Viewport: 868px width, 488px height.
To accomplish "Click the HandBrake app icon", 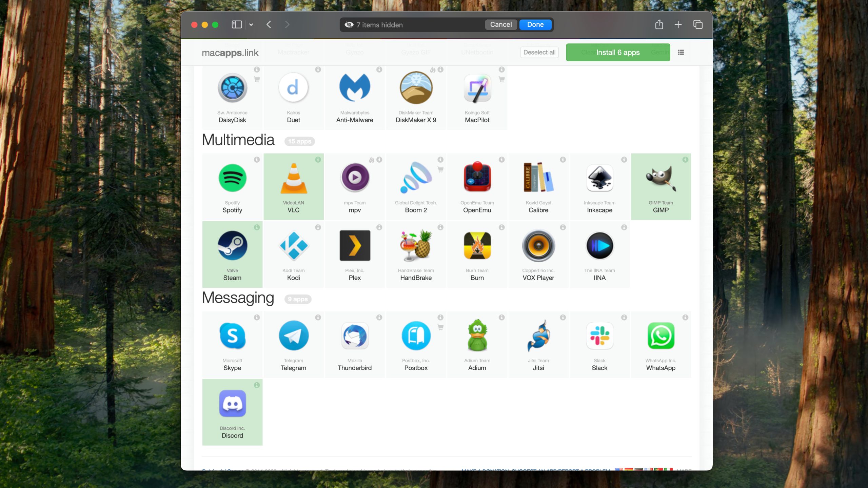I will click(416, 246).
